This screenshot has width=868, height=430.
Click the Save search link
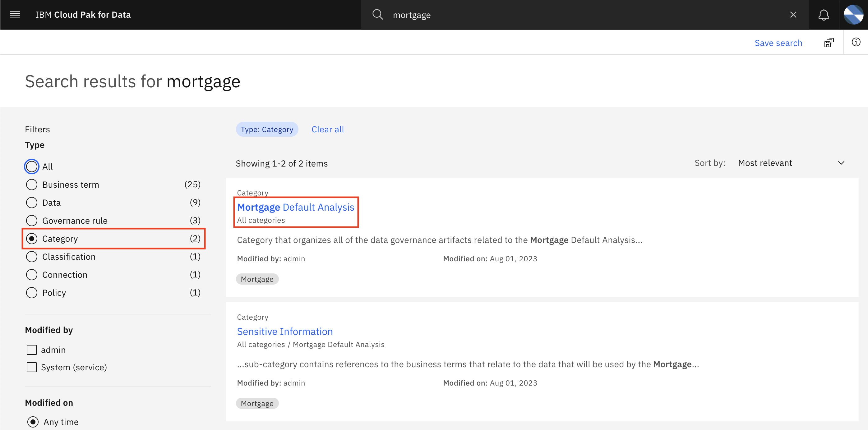point(778,43)
